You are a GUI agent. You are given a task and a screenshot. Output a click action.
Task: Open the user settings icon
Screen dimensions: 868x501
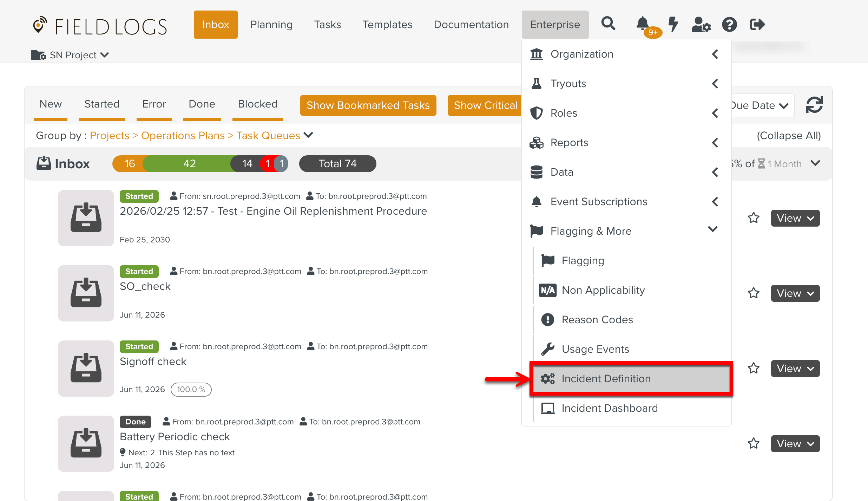tap(701, 24)
